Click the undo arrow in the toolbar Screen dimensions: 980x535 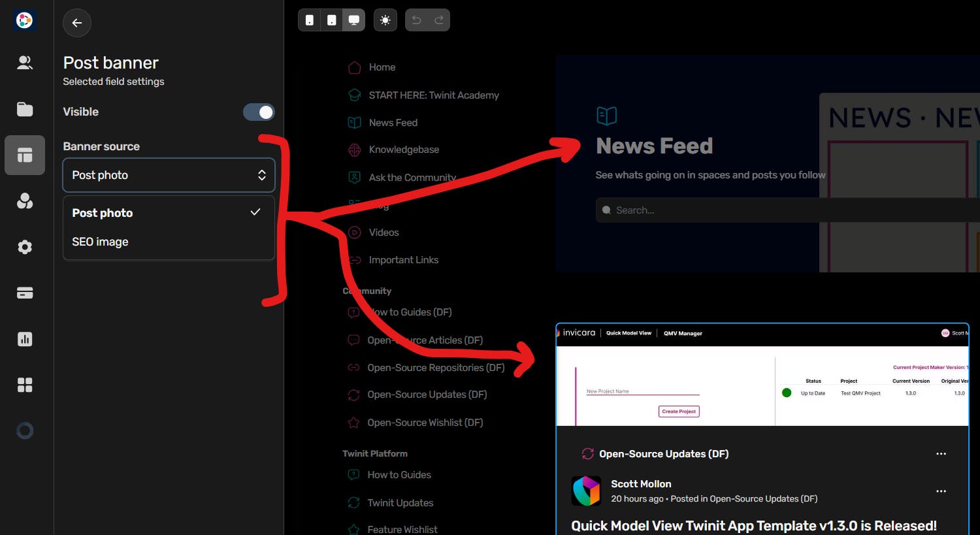tap(416, 20)
